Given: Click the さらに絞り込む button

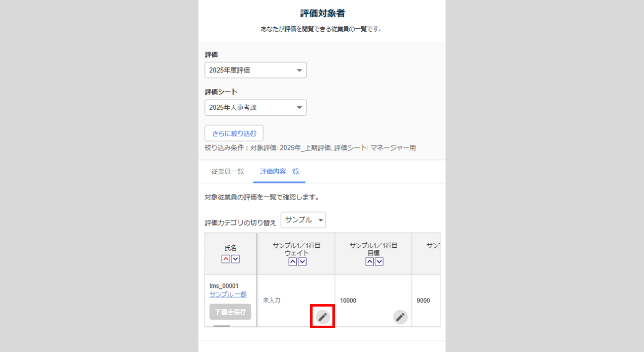Looking at the screenshot, I should pyautogui.click(x=234, y=133).
